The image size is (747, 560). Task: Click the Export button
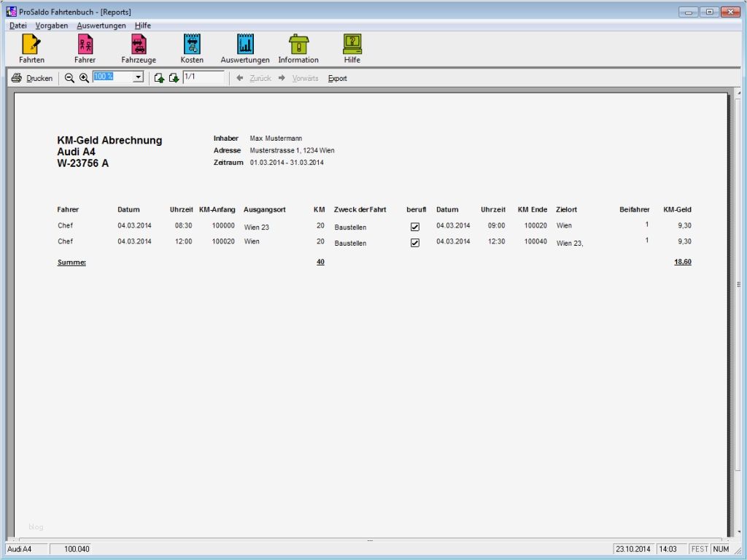(337, 78)
